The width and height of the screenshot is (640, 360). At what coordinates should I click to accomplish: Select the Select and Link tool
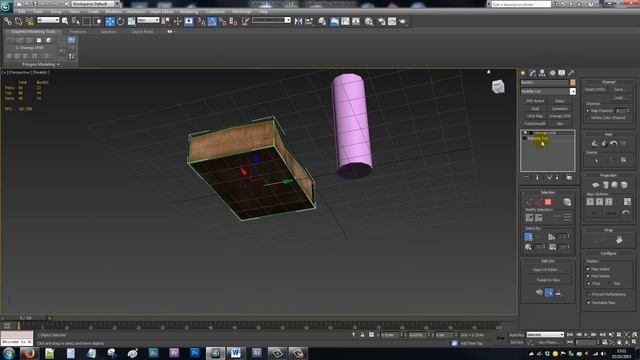7,21
